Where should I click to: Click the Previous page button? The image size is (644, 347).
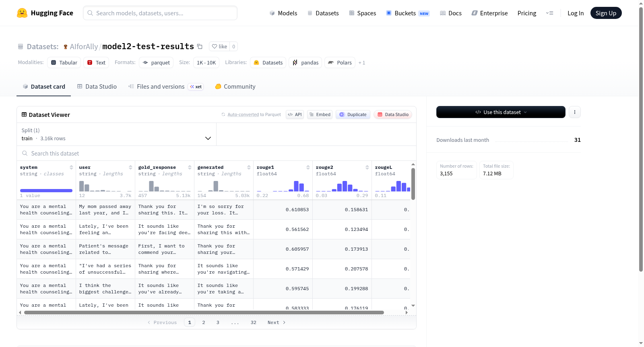162,322
